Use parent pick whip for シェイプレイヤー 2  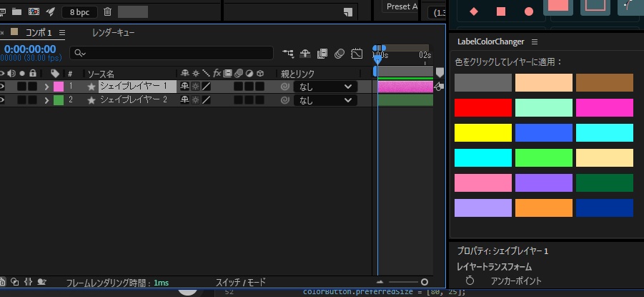(284, 100)
